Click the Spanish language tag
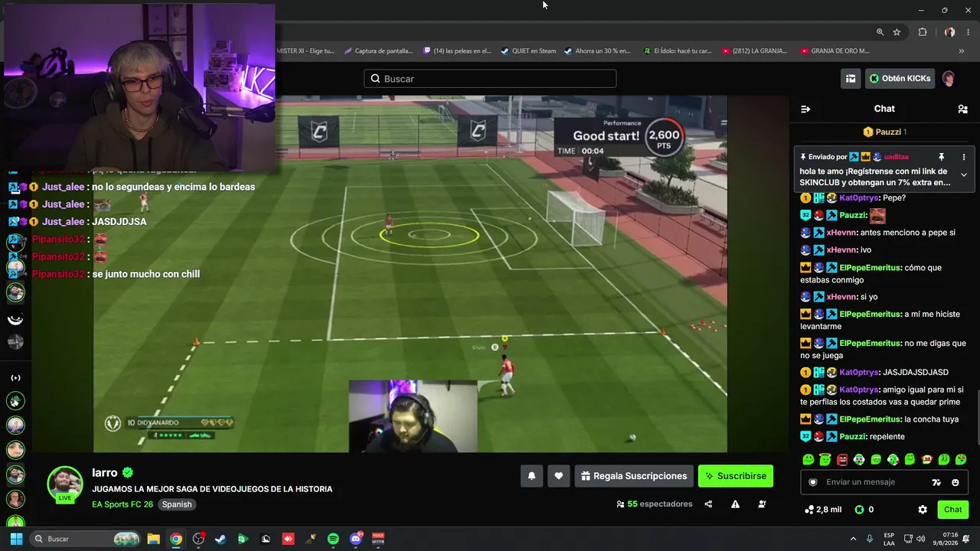Screen dimensions: 980x551 coord(177,504)
